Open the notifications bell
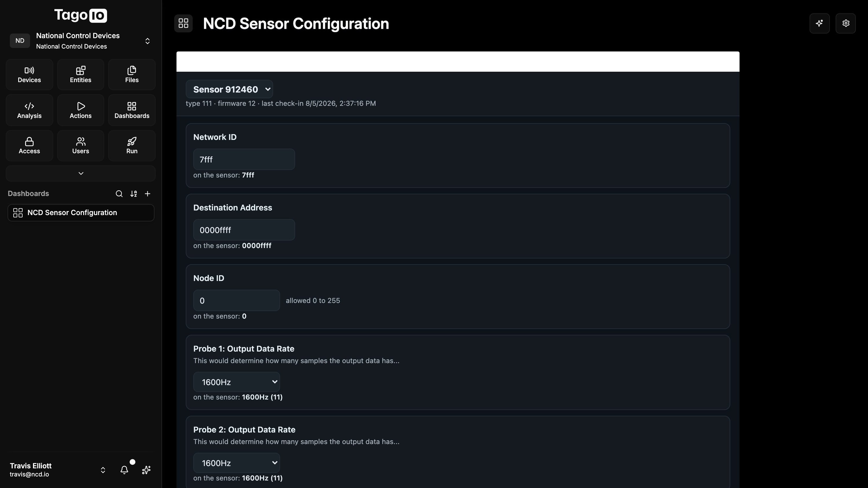The width and height of the screenshot is (868, 488). (x=124, y=470)
